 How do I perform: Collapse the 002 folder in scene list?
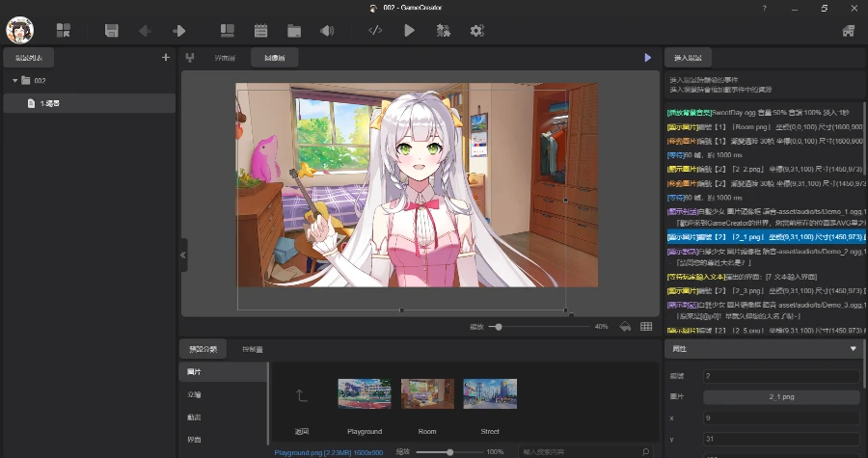pyautogui.click(x=14, y=81)
